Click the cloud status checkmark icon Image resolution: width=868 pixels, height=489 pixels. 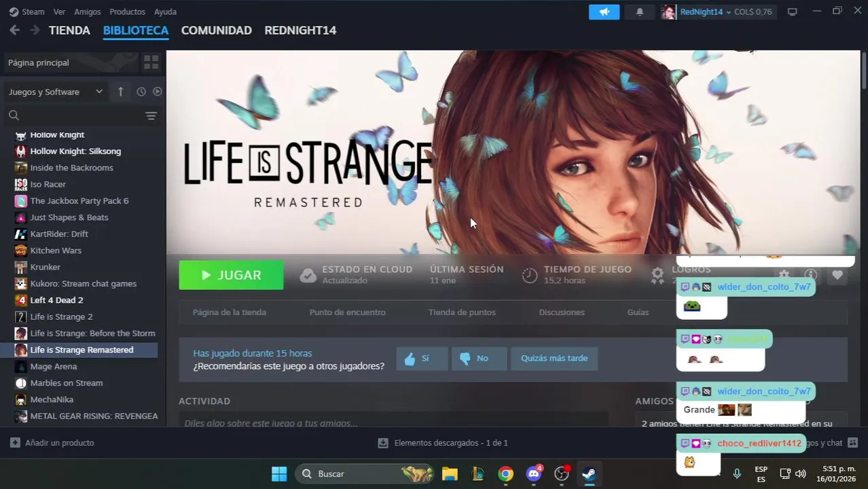[308, 275]
